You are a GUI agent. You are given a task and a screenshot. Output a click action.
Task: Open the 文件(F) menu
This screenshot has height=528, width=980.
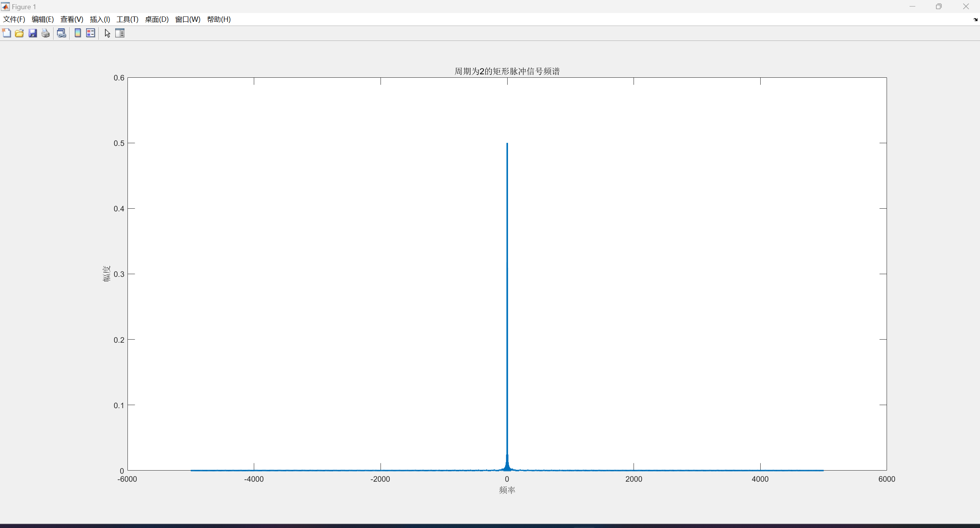[x=14, y=20]
